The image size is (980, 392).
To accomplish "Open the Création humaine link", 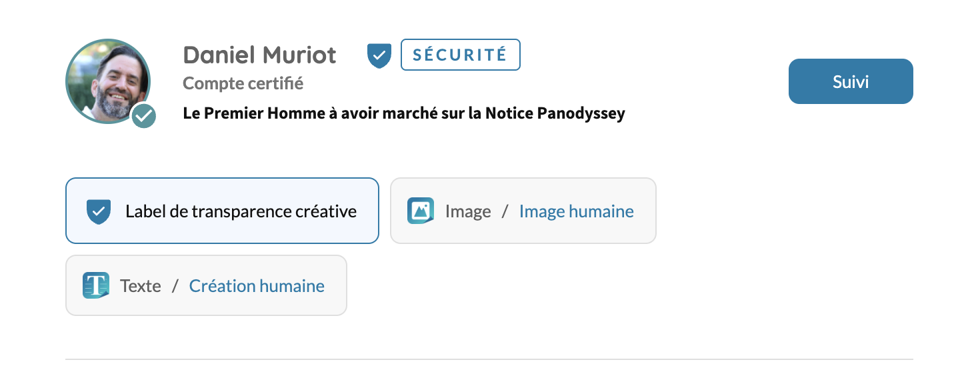I will (257, 286).
